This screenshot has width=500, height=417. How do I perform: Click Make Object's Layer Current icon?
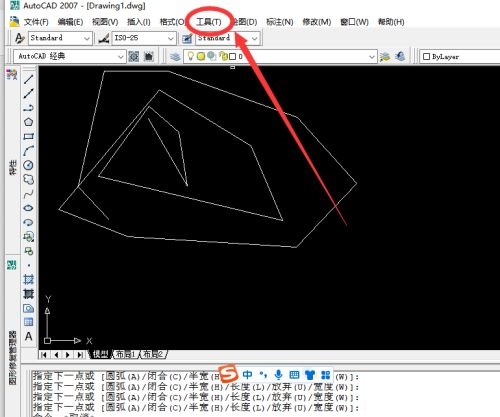click(x=385, y=57)
